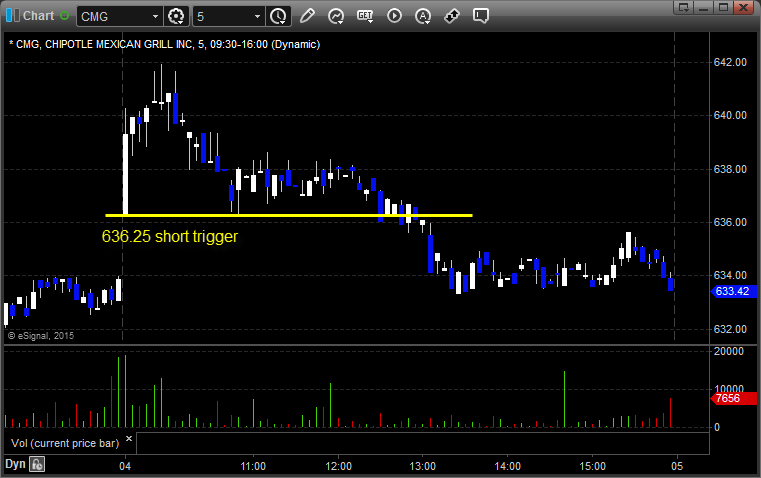761x478 pixels.
Task: Select the pencil drawing tool
Action: tap(307, 16)
